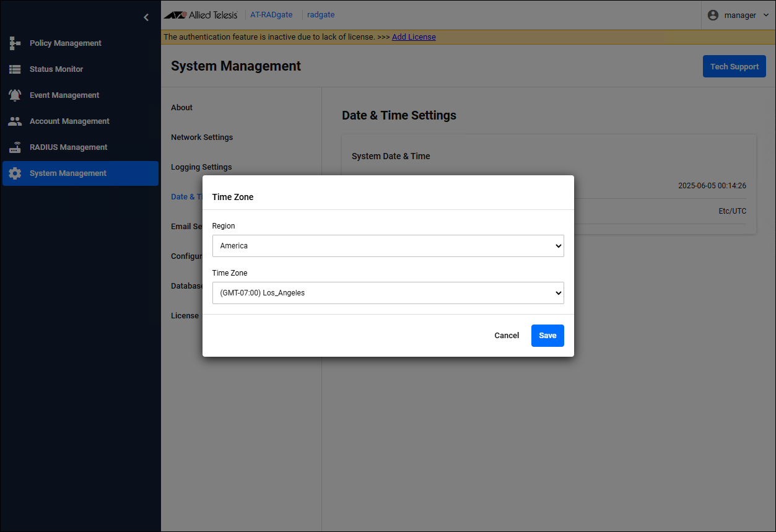Image resolution: width=776 pixels, height=532 pixels.
Task: Click the RADIUS Management router icon
Action: tap(15, 147)
